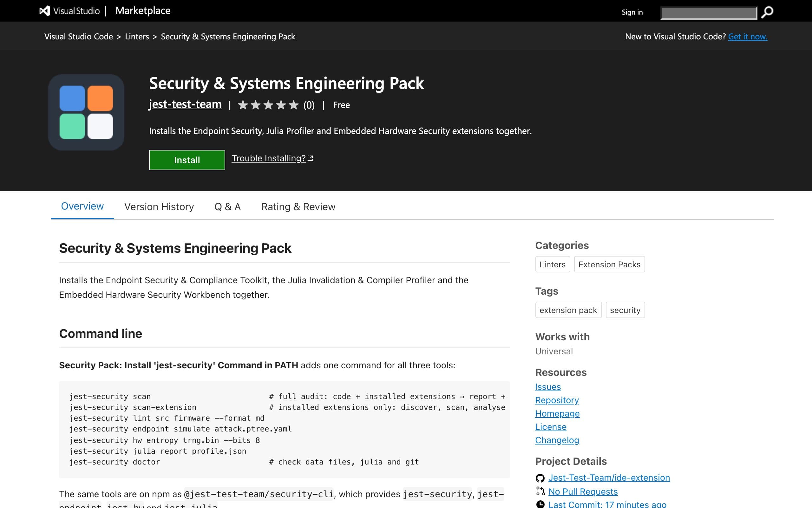The width and height of the screenshot is (812, 508).
Task: Open the Changelog resource link
Action: 557,440
